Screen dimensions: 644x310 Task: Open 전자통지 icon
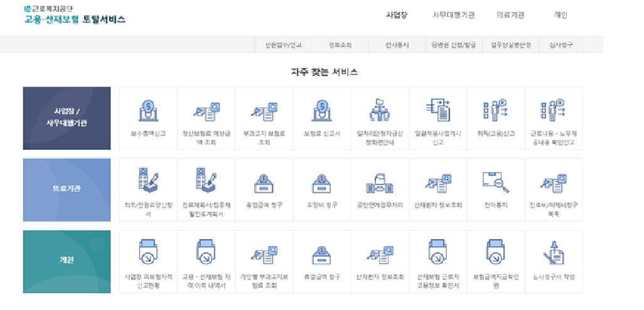(496, 182)
